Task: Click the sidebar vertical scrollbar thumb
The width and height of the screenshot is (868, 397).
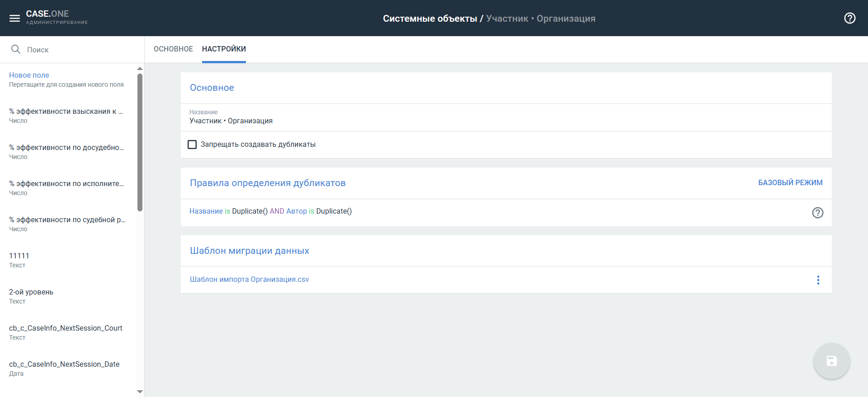Action: point(140,142)
